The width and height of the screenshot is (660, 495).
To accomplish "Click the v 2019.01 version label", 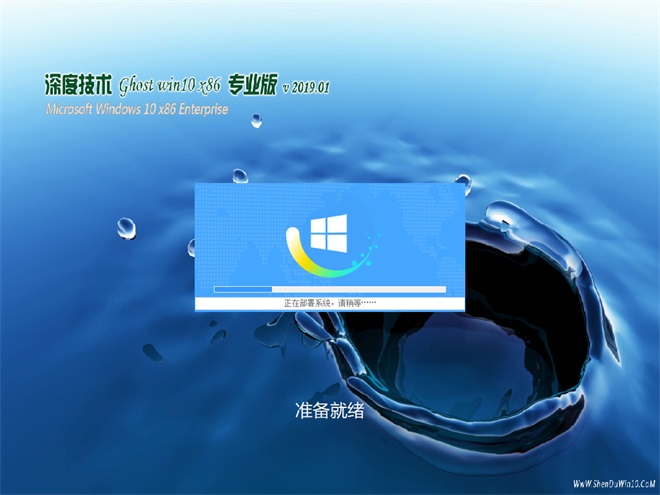I will (x=306, y=87).
